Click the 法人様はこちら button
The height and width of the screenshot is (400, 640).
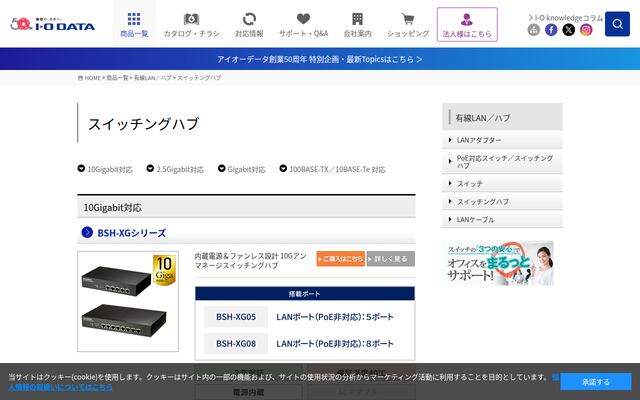click(x=467, y=24)
